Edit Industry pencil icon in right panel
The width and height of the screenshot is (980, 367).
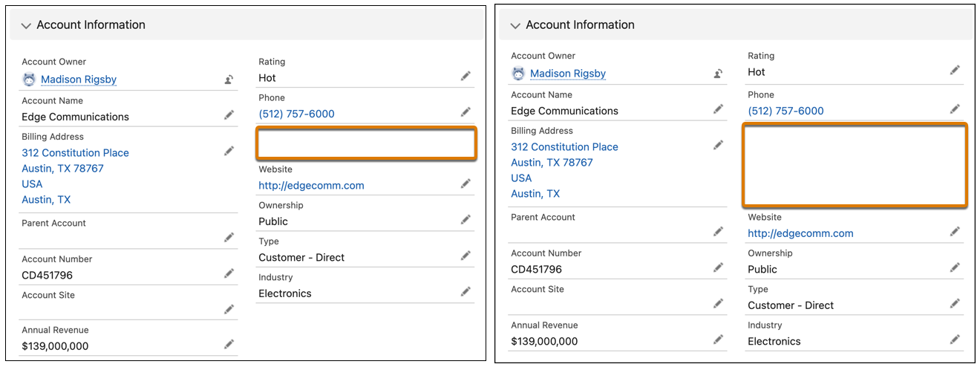[x=955, y=340]
